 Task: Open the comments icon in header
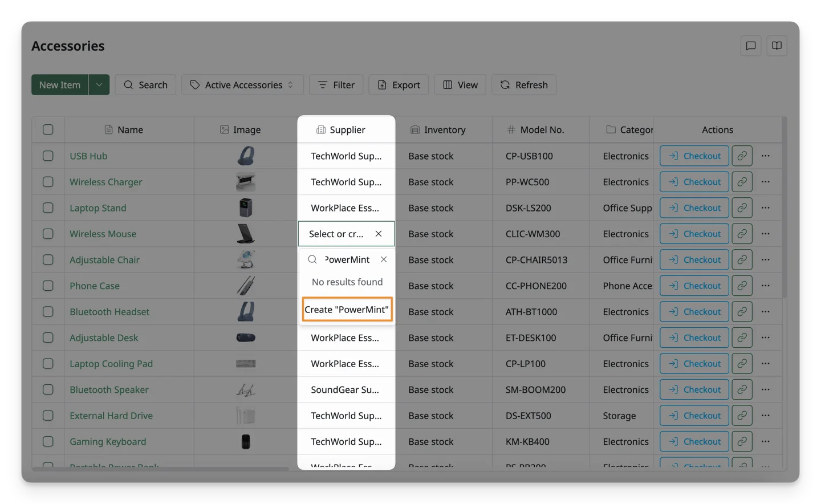[x=750, y=46]
